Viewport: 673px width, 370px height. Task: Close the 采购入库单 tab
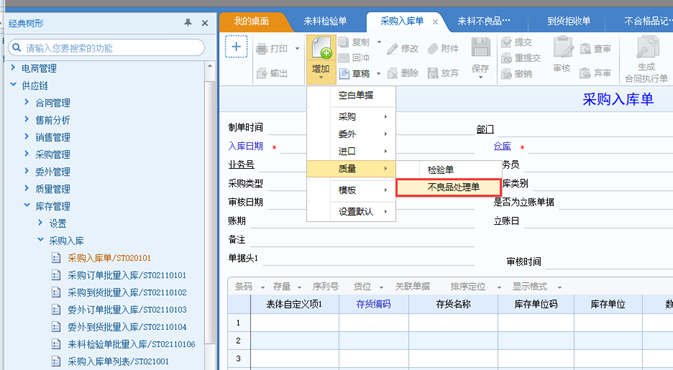pyautogui.click(x=435, y=22)
